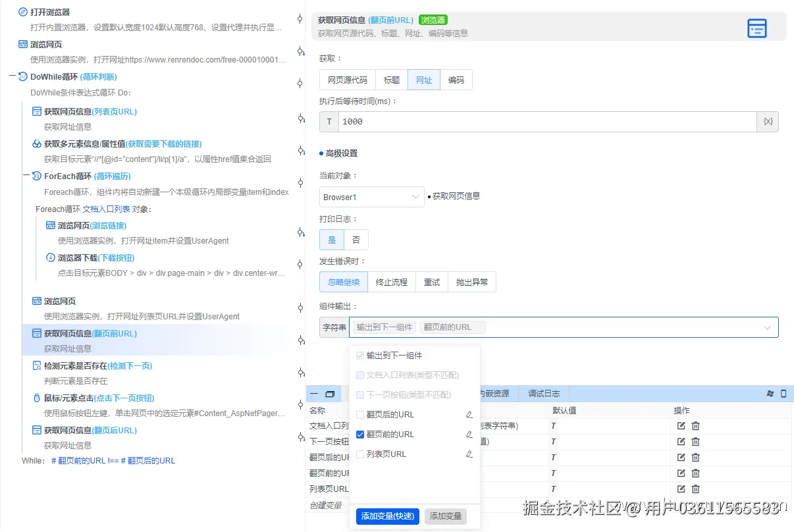The height and width of the screenshot is (532, 794).
Task: Uncheck the 翻页前的URL checkbox
Action: pos(360,435)
